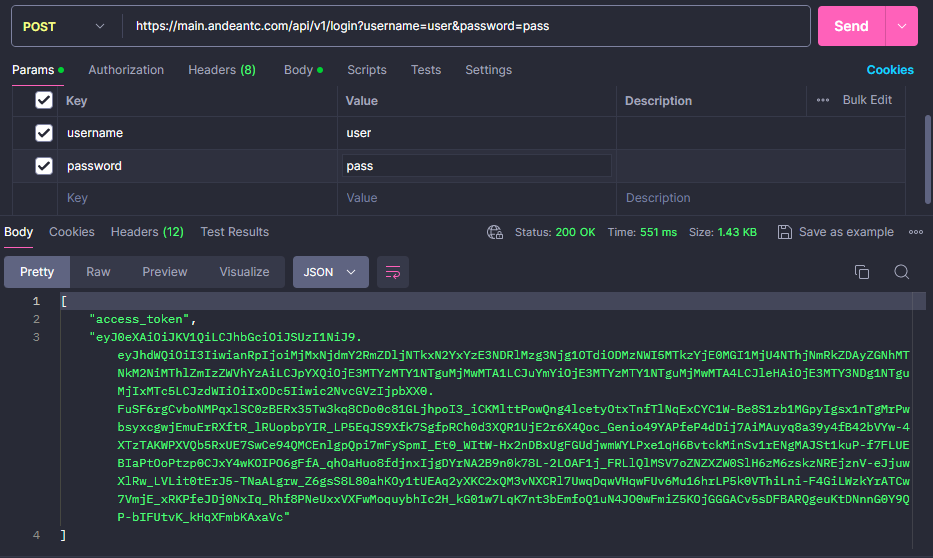Open the JSON format dropdown
This screenshot has height=558, width=933.
(330, 272)
